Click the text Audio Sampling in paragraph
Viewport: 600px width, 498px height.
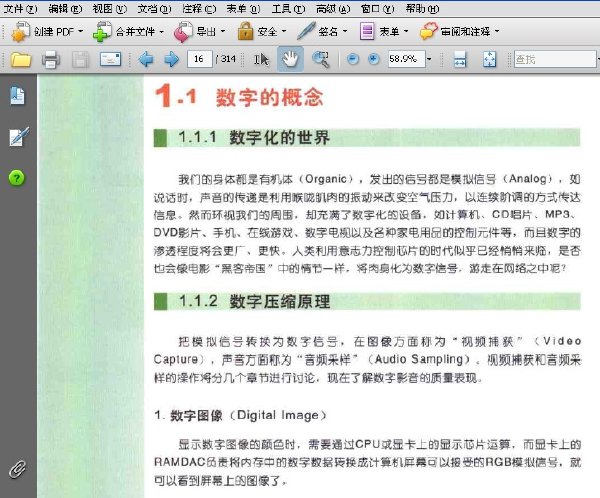coord(419,359)
